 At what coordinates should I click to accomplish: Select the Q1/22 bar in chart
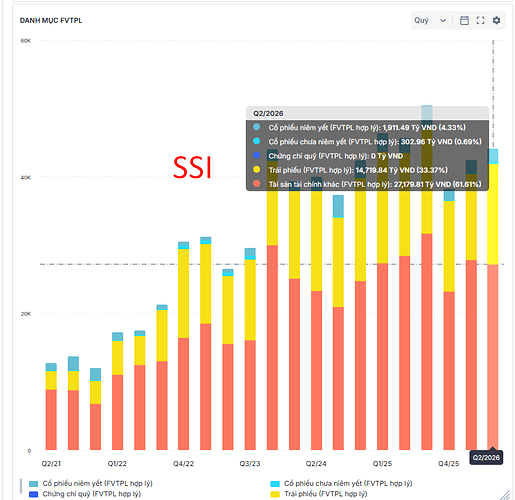117,391
